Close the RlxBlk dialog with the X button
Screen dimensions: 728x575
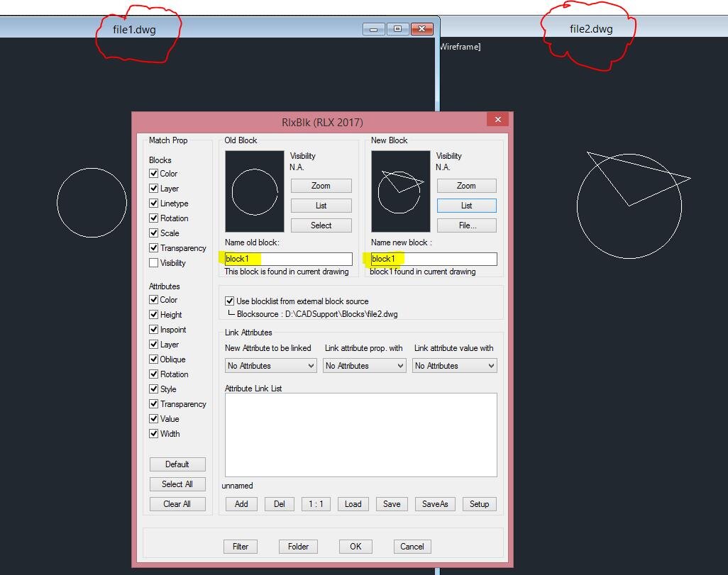pos(497,120)
